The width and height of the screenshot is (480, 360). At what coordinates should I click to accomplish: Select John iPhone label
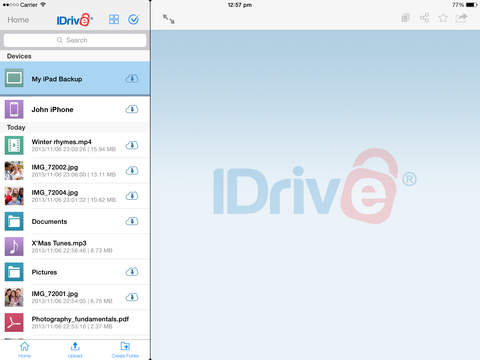pos(52,109)
